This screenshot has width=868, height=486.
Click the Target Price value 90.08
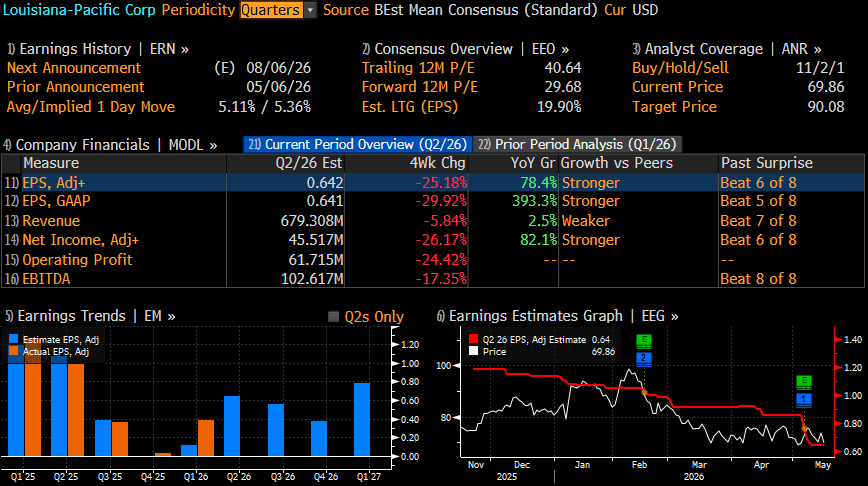[x=826, y=107]
